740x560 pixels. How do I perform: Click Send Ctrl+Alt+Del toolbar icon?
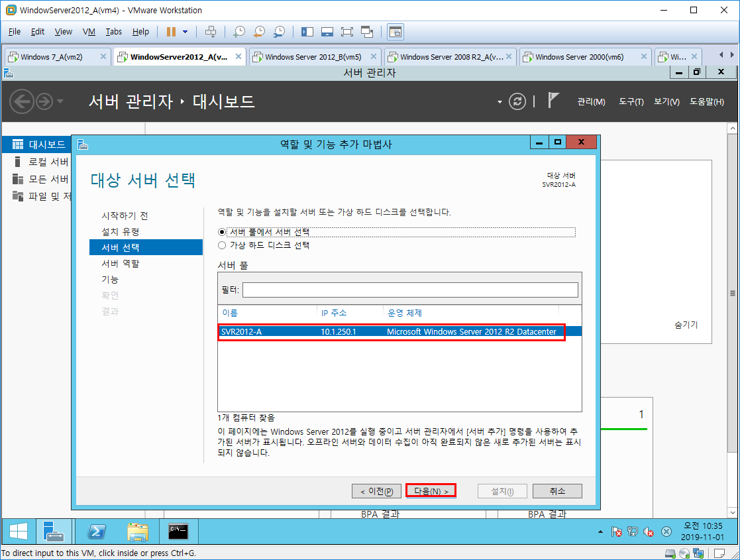211,32
